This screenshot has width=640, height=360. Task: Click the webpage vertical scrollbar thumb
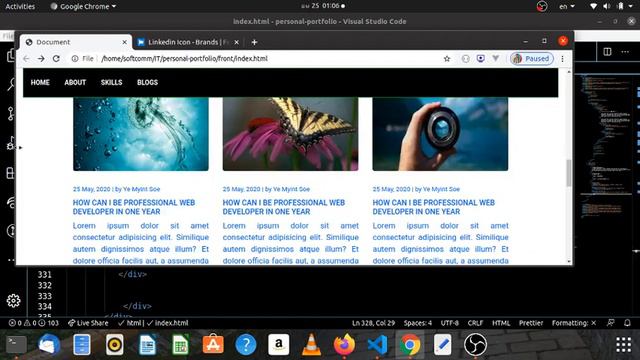click(x=568, y=173)
